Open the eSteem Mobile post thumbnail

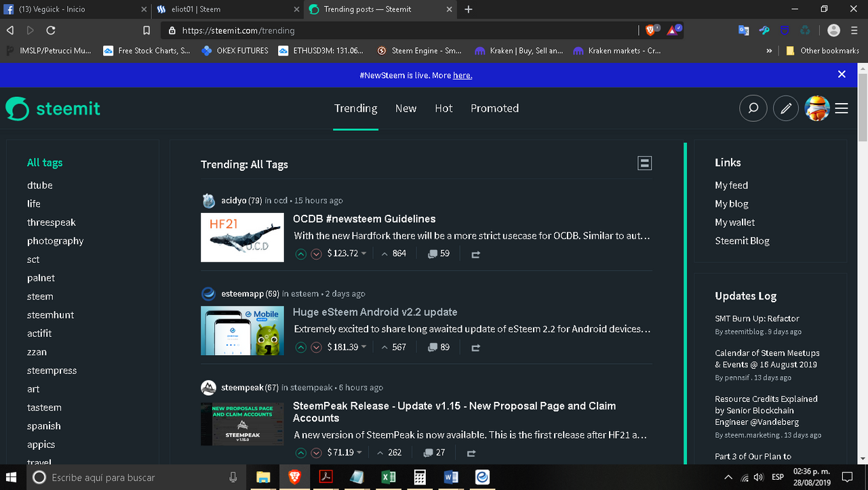pos(242,330)
